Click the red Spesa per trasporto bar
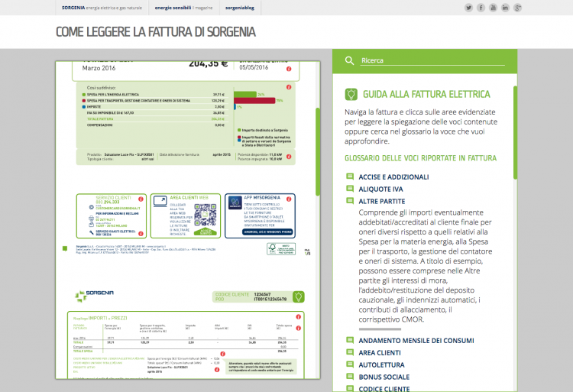 pos(254,100)
